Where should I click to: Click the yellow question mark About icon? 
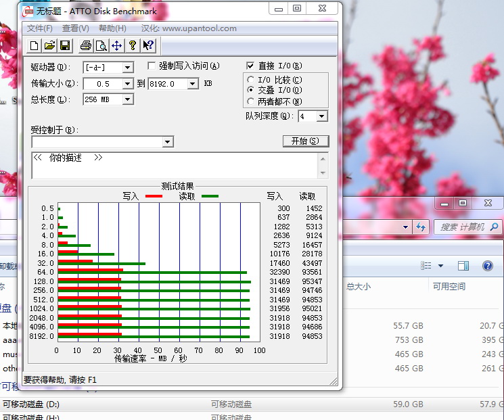coord(132,45)
